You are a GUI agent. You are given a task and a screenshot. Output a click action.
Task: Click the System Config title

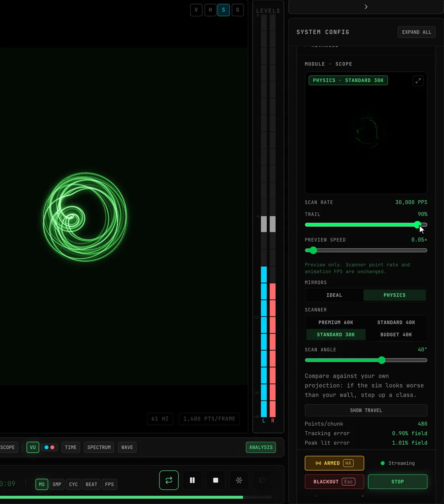coord(323,32)
